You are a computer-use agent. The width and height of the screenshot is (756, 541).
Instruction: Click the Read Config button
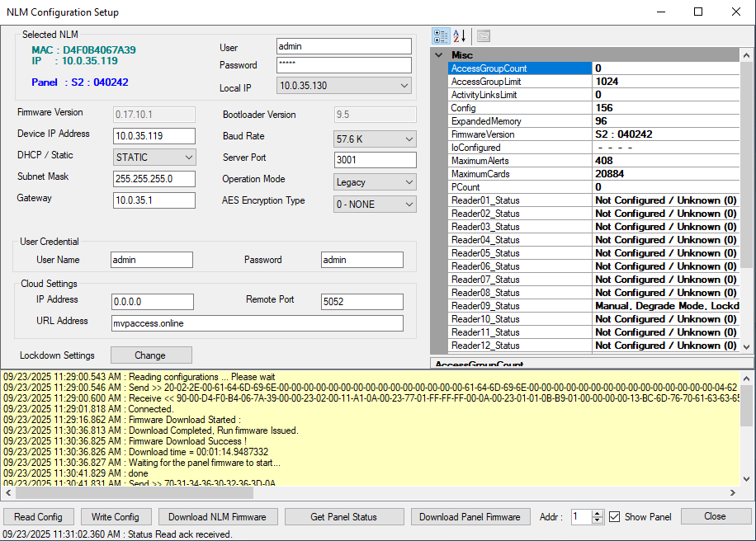click(x=39, y=517)
